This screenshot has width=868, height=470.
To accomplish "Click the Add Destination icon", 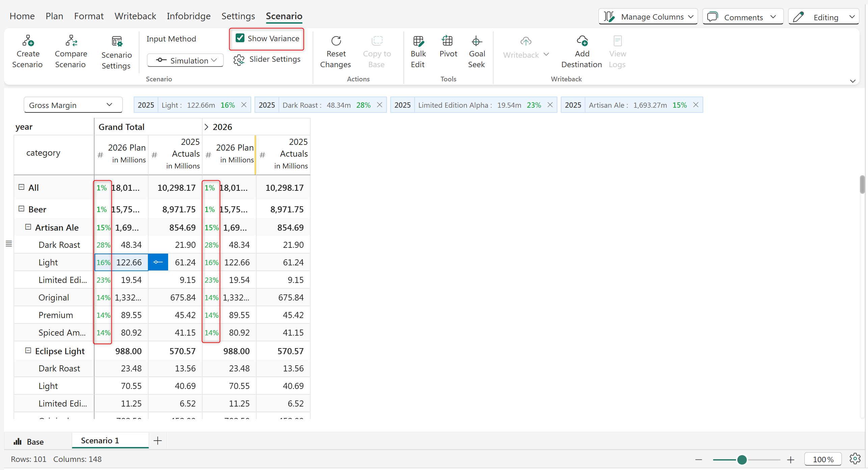I will 582,41.
